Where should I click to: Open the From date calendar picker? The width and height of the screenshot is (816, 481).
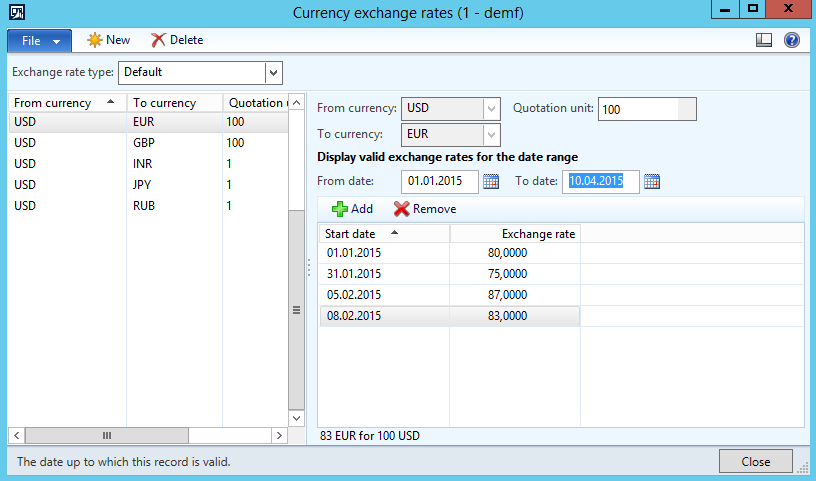click(x=491, y=181)
